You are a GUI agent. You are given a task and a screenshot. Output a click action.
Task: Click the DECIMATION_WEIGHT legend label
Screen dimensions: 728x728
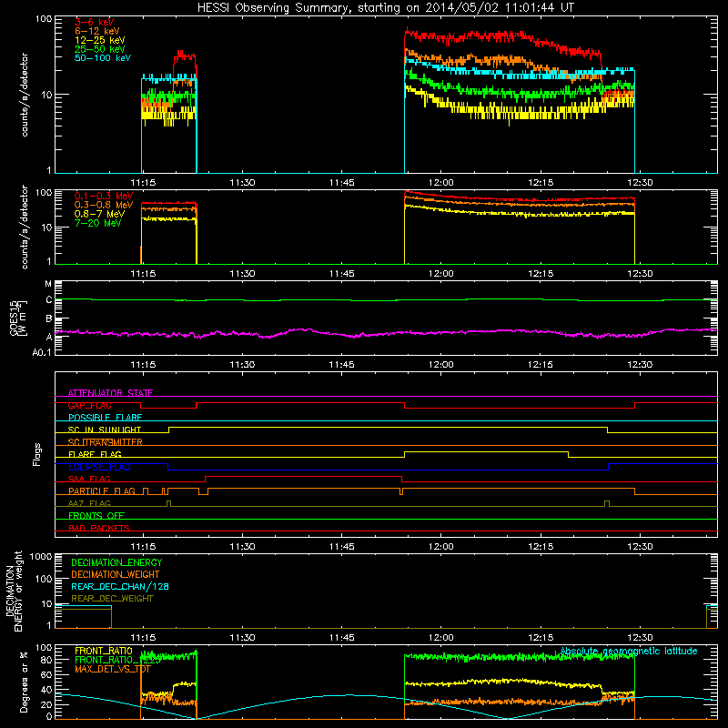tap(116, 575)
